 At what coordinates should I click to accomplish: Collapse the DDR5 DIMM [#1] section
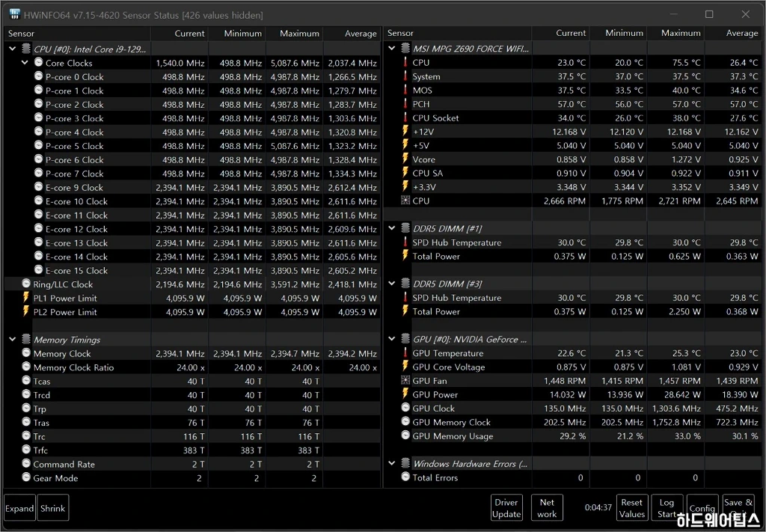click(391, 228)
